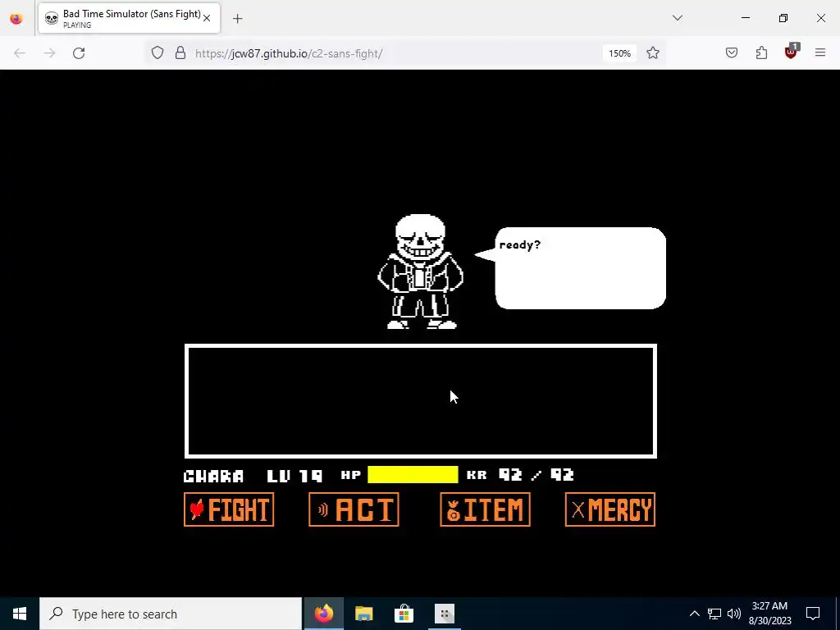Go forward to next page
Image resolution: width=840 pixels, height=630 pixels.
click(x=49, y=53)
